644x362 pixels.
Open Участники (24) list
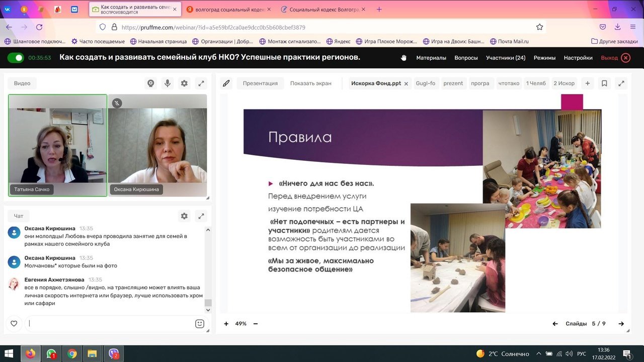[x=506, y=58]
